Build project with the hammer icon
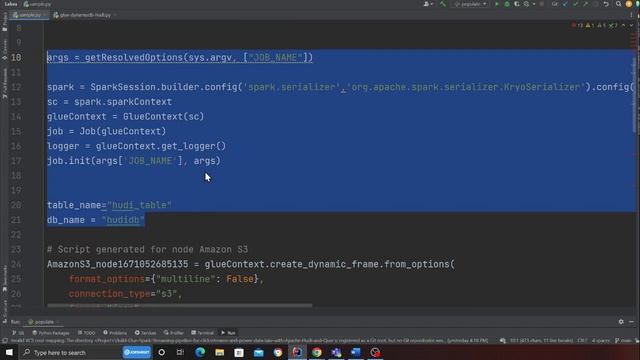This screenshot has width=640, height=360. pos(443,4)
